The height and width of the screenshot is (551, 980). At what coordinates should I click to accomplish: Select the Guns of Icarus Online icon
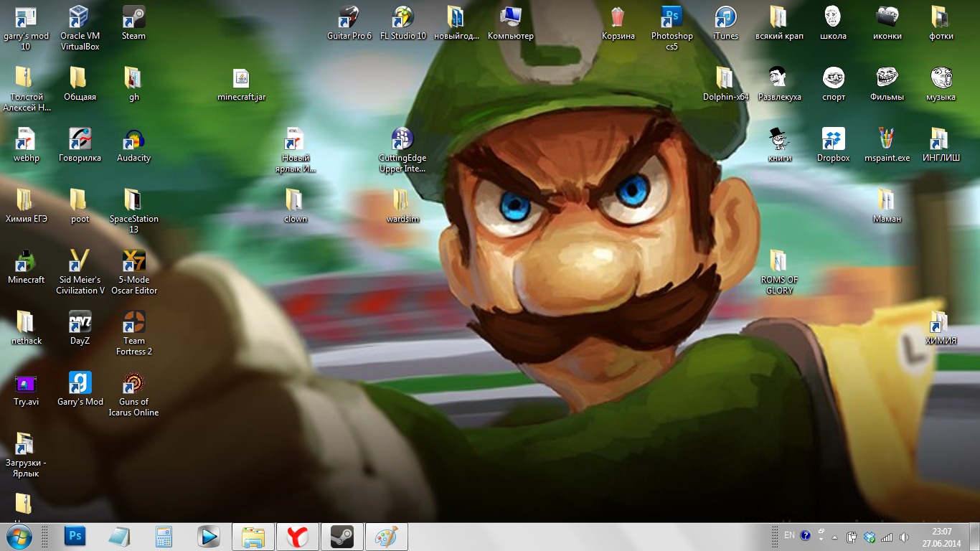[133, 394]
